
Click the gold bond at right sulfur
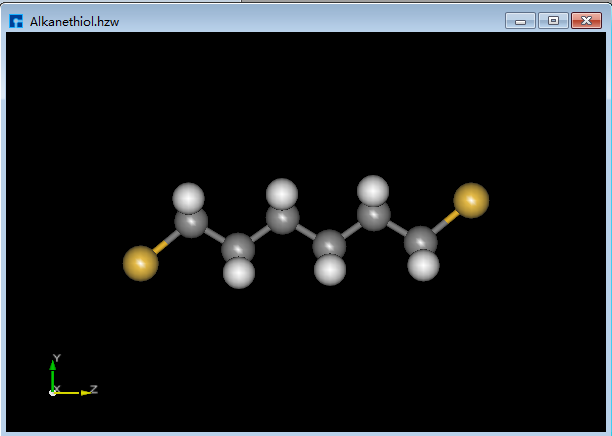pos(446,219)
